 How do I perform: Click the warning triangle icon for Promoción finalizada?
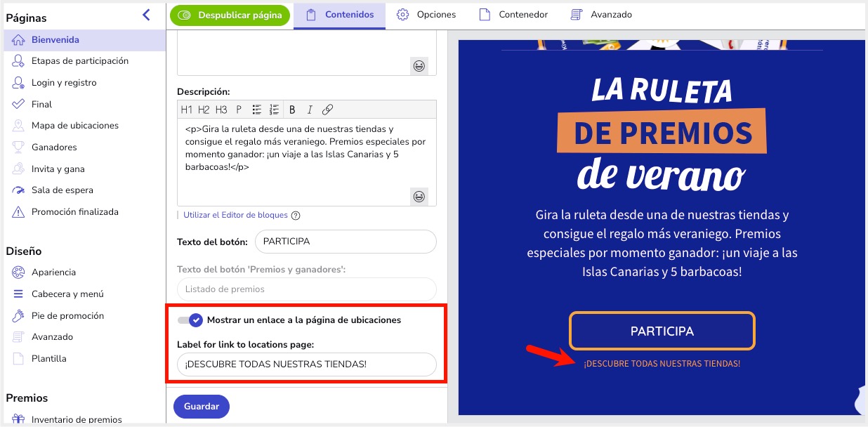click(x=18, y=212)
